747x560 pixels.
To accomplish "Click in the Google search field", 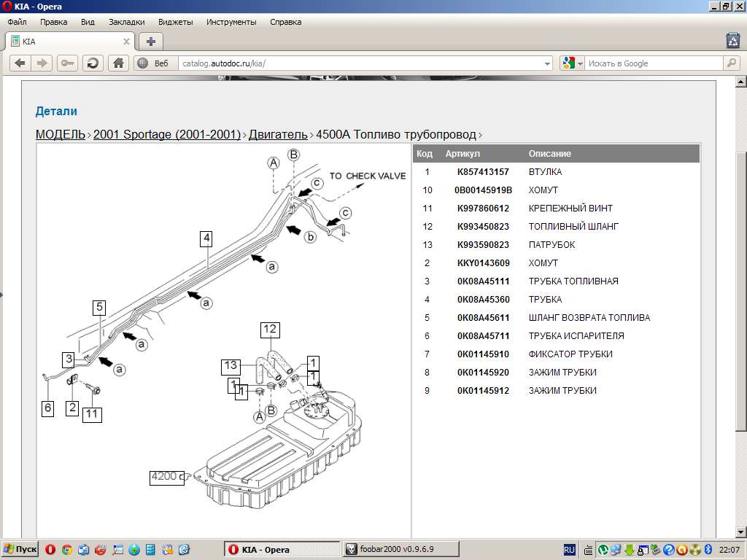I will click(x=653, y=63).
